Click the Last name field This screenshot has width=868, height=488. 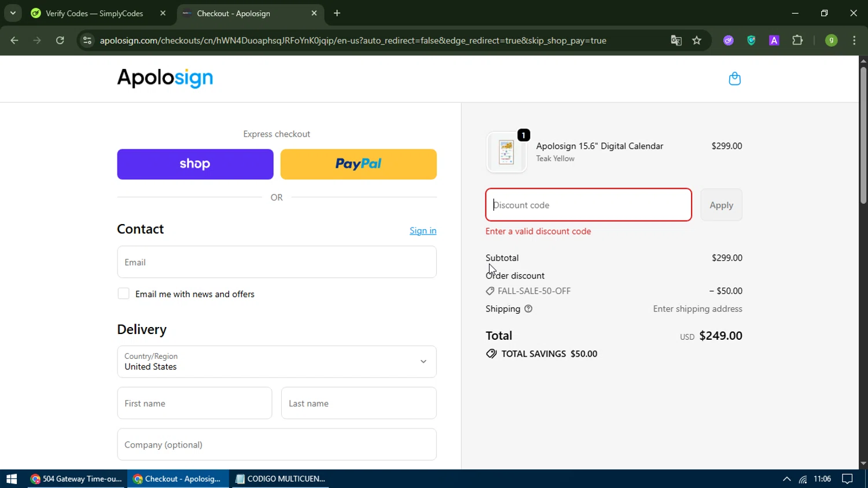[x=359, y=403]
